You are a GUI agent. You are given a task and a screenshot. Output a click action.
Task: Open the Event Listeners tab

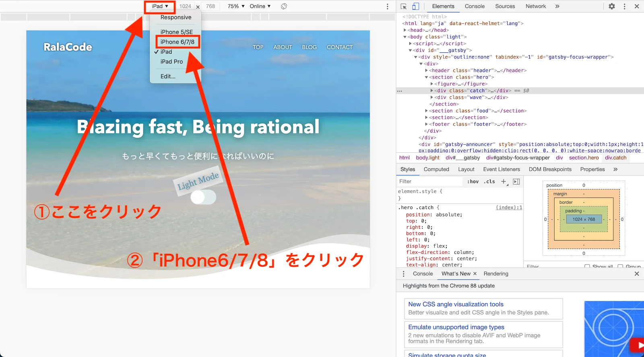tap(502, 169)
